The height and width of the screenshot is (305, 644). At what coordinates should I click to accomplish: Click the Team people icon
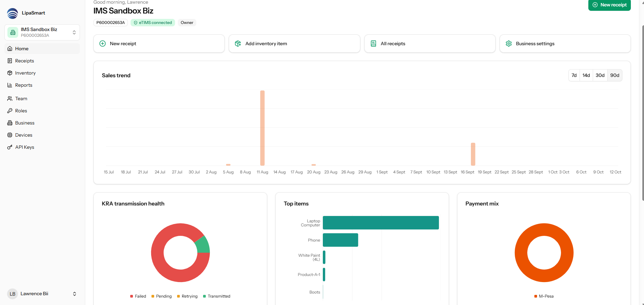coord(10,99)
